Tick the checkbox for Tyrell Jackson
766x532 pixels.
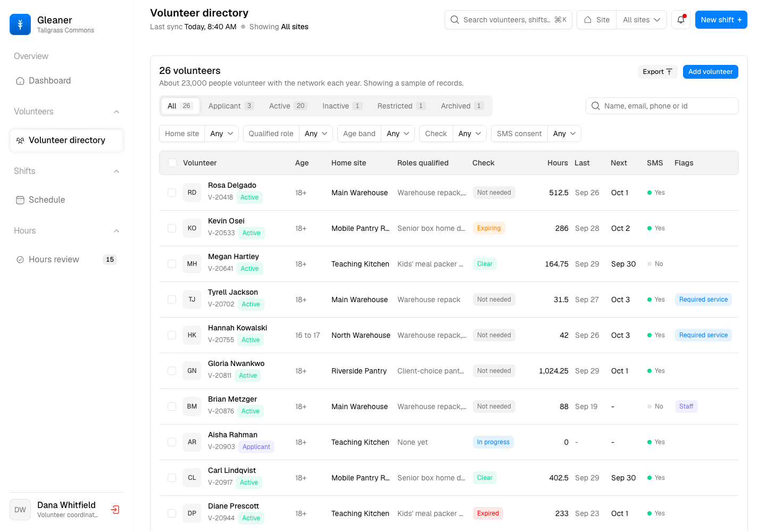click(x=172, y=300)
